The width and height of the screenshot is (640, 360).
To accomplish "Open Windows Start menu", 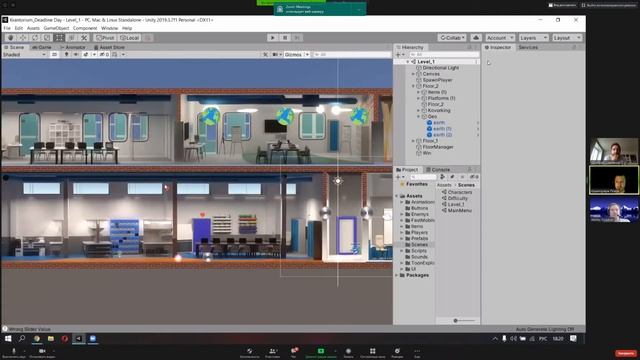I will [8, 339].
